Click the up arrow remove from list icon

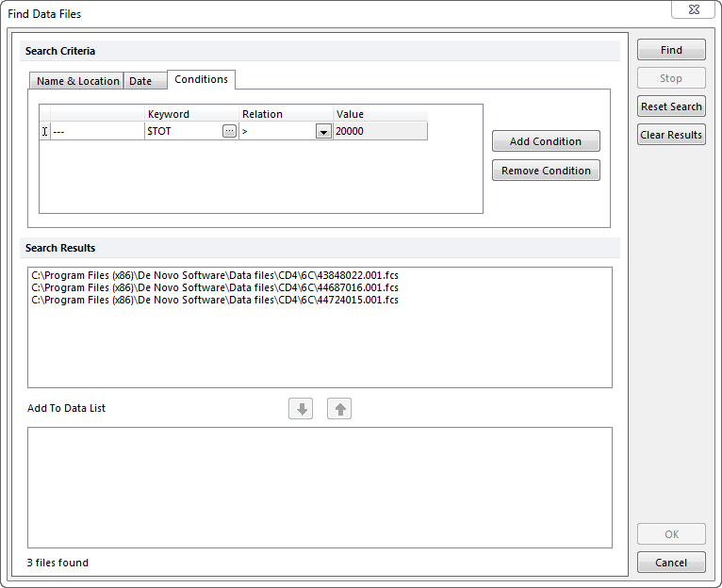click(339, 408)
